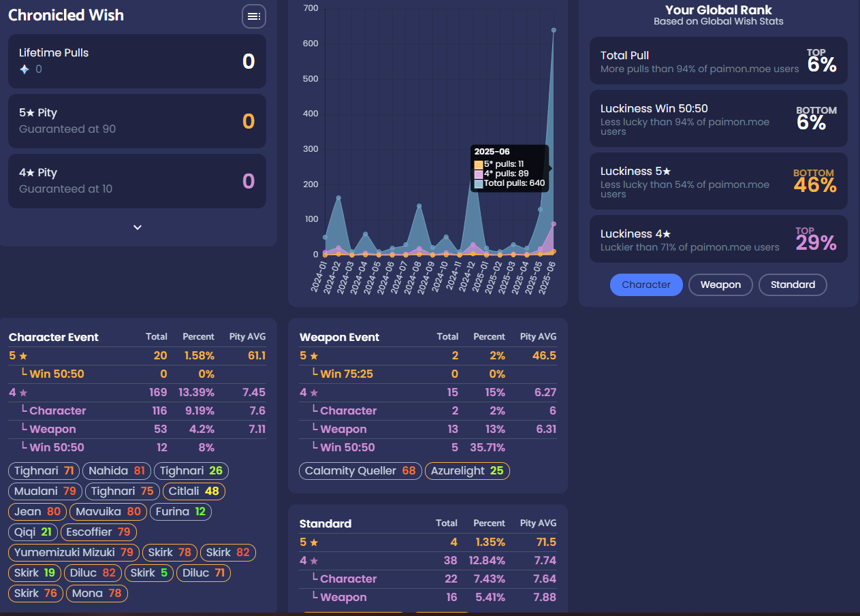Click the Chronicled Wish title
Screen dimensions: 860x616
tap(66, 15)
